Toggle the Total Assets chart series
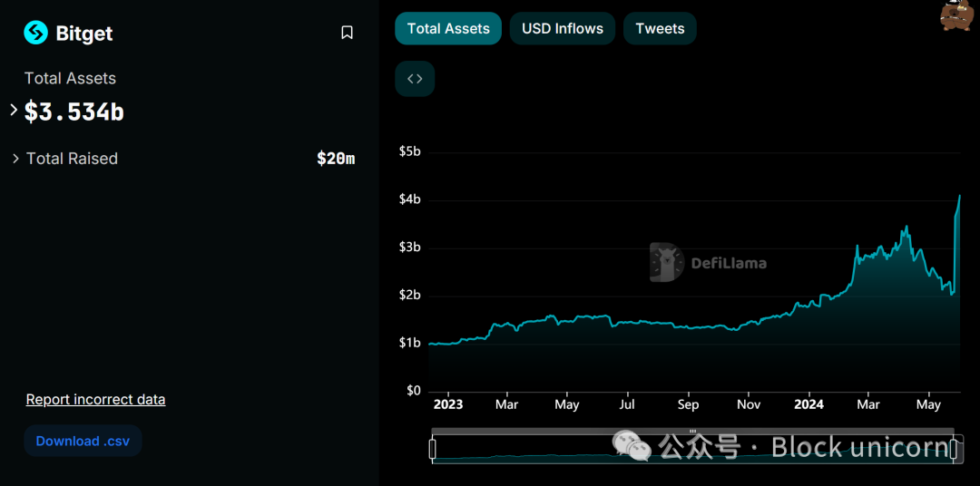 [448, 29]
